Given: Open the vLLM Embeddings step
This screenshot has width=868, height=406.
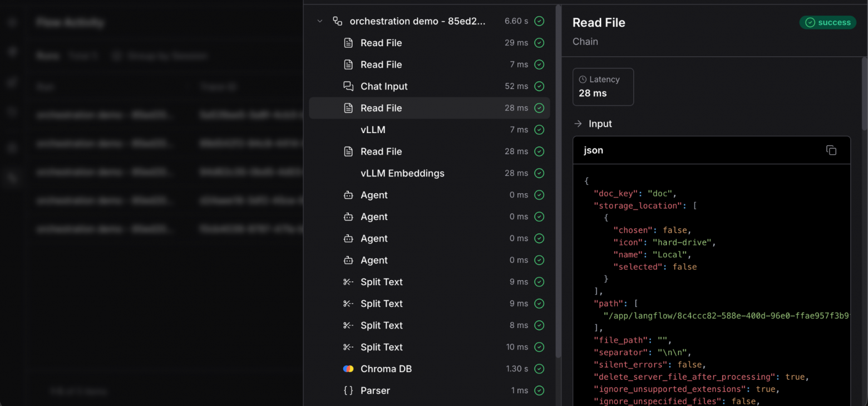Looking at the screenshot, I should (x=430, y=173).
